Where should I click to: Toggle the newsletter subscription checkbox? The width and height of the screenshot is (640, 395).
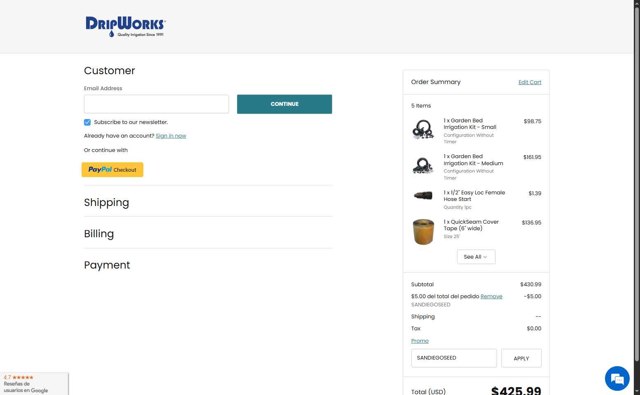(x=87, y=122)
